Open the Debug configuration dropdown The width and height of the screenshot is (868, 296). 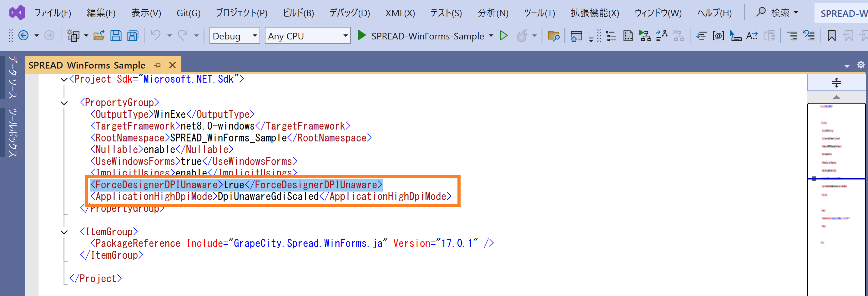pos(235,35)
